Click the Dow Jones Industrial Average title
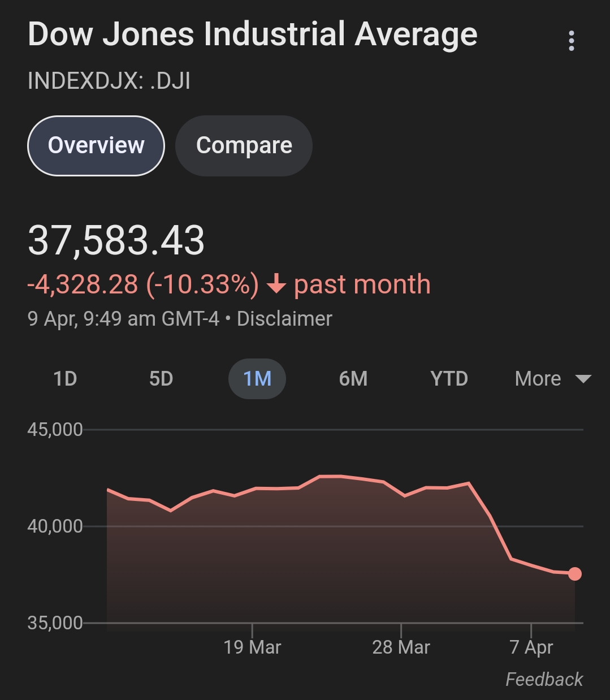 click(253, 34)
